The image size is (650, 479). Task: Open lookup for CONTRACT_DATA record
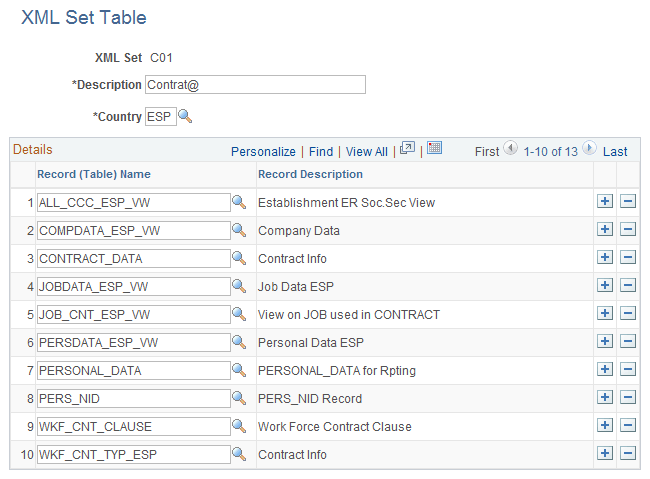(239, 258)
